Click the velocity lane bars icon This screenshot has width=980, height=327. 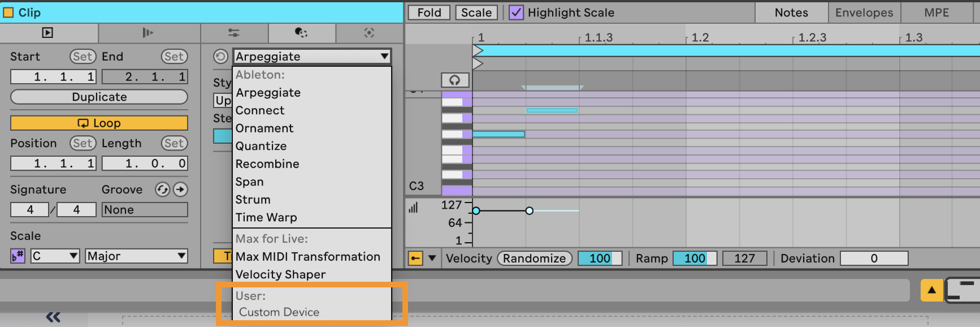(413, 208)
